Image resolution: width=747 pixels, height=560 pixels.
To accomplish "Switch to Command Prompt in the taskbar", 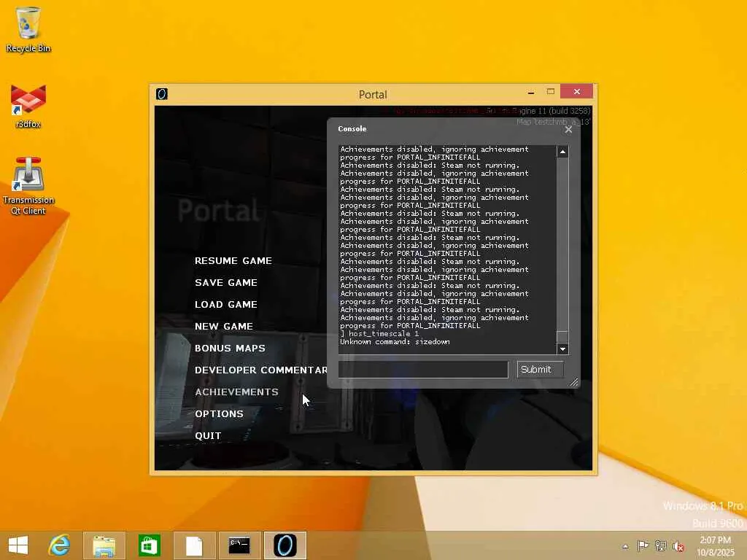I will [x=239, y=545].
